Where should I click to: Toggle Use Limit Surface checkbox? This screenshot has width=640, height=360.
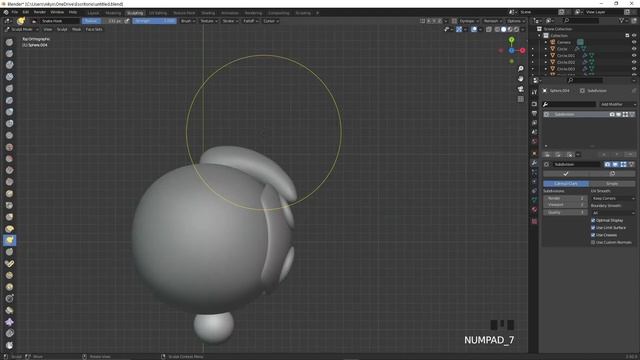[x=593, y=228]
